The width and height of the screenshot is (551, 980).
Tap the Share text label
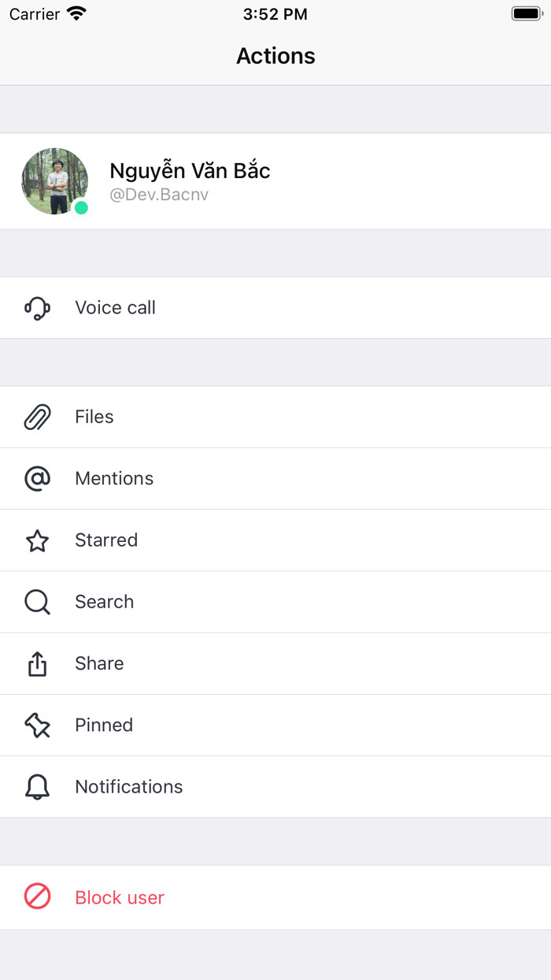click(x=99, y=663)
